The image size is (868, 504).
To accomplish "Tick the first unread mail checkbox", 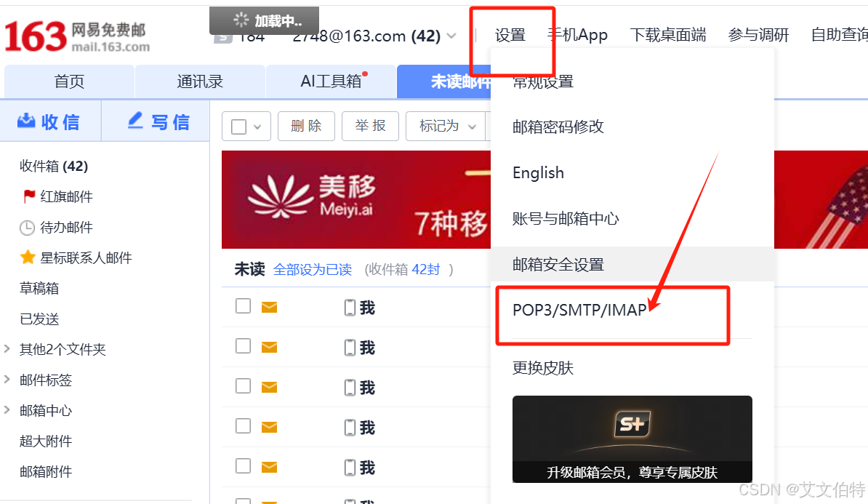I will 243,305.
